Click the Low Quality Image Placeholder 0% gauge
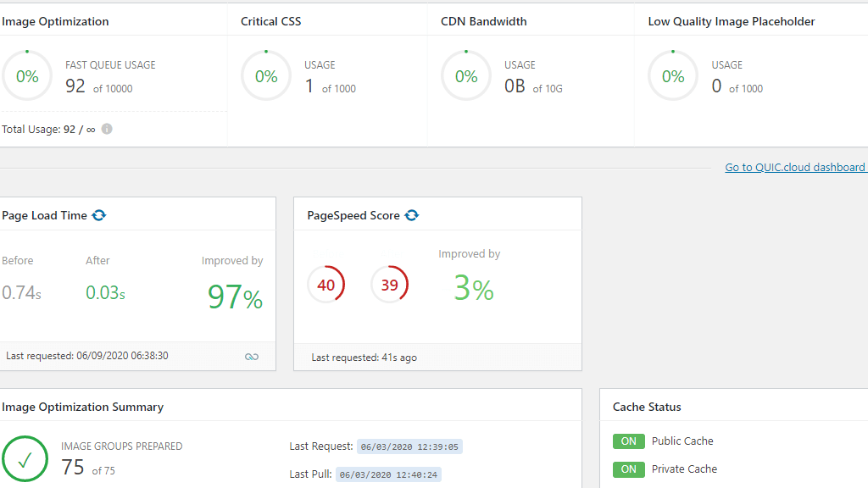The height and width of the screenshot is (488, 868). (x=673, y=75)
